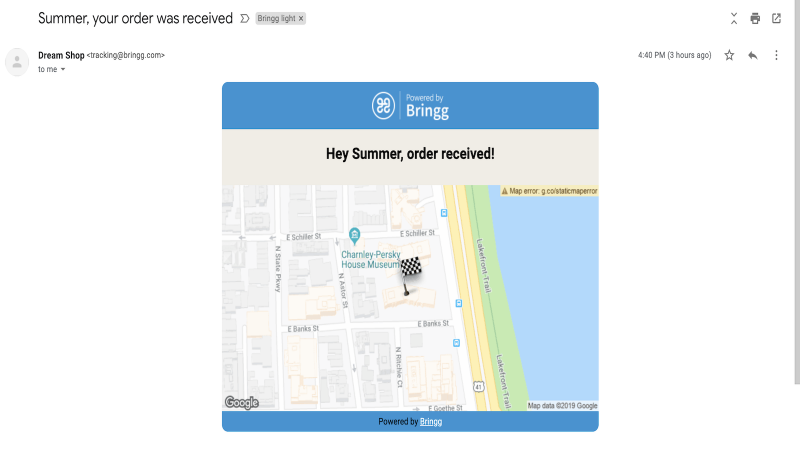This screenshot has height=450, width=800.
Task: Click the sender avatar picture
Action: (17, 62)
